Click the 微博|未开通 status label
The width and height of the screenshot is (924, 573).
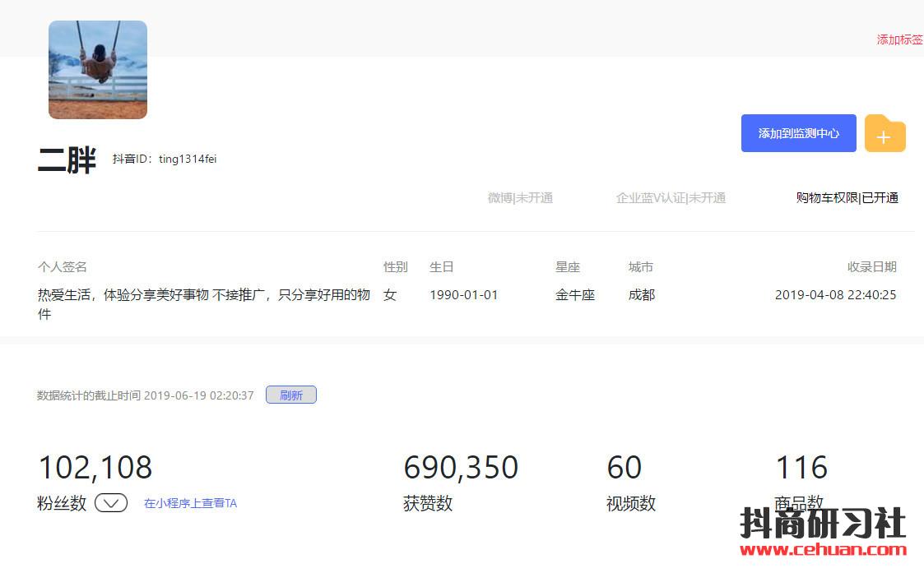520,197
